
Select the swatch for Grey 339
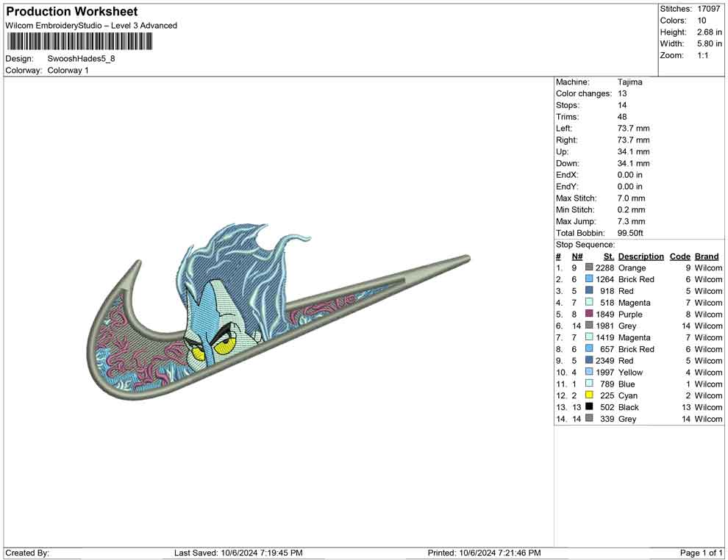point(589,418)
